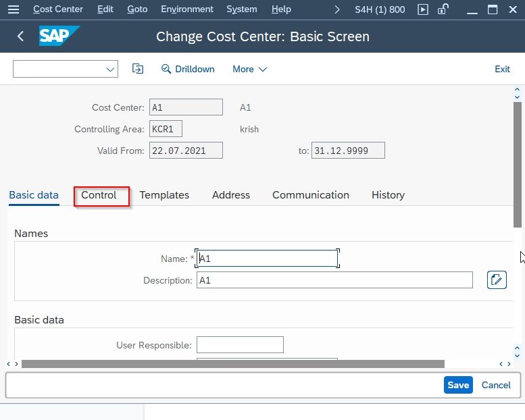Open long text editor icon beside Description

point(497,280)
